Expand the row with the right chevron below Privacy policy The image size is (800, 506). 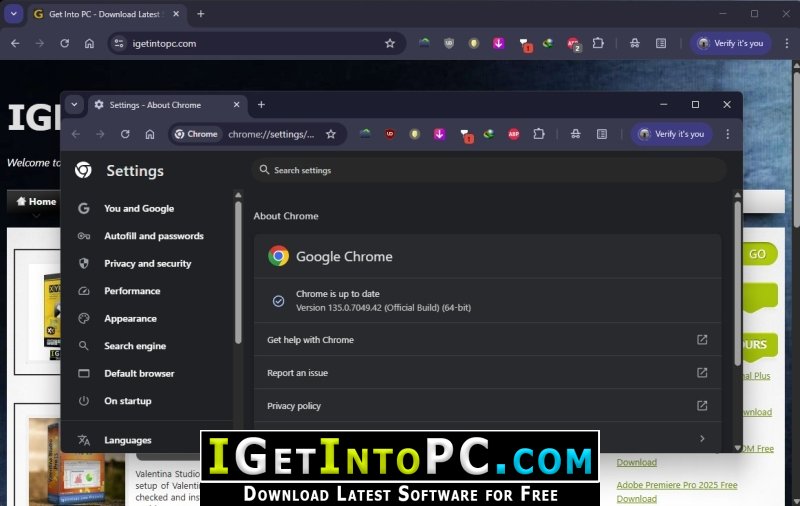coord(702,439)
